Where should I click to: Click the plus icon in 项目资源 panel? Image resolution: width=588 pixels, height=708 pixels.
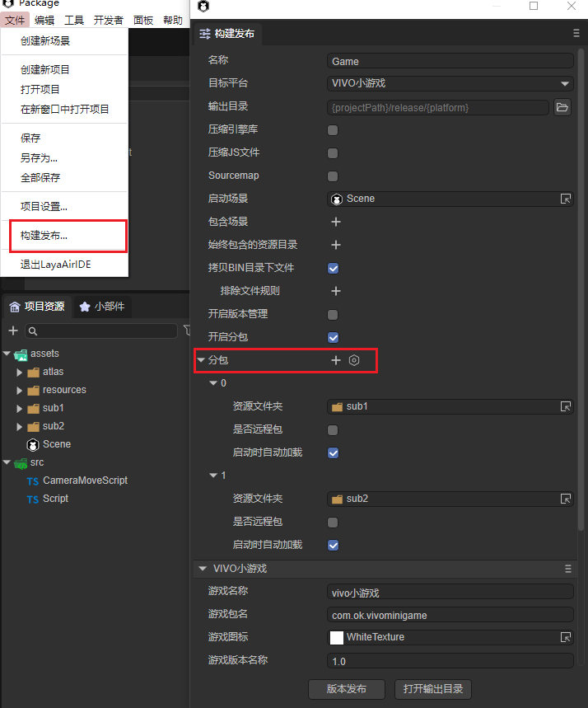click(13, 331)
